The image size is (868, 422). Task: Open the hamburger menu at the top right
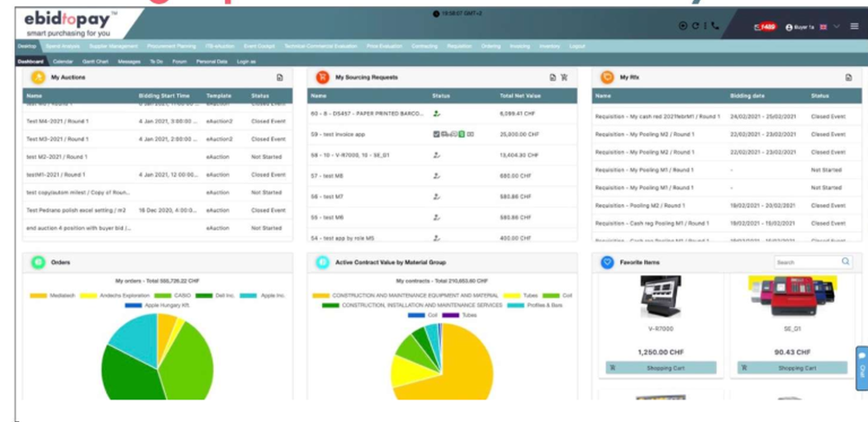click(855, 26)
